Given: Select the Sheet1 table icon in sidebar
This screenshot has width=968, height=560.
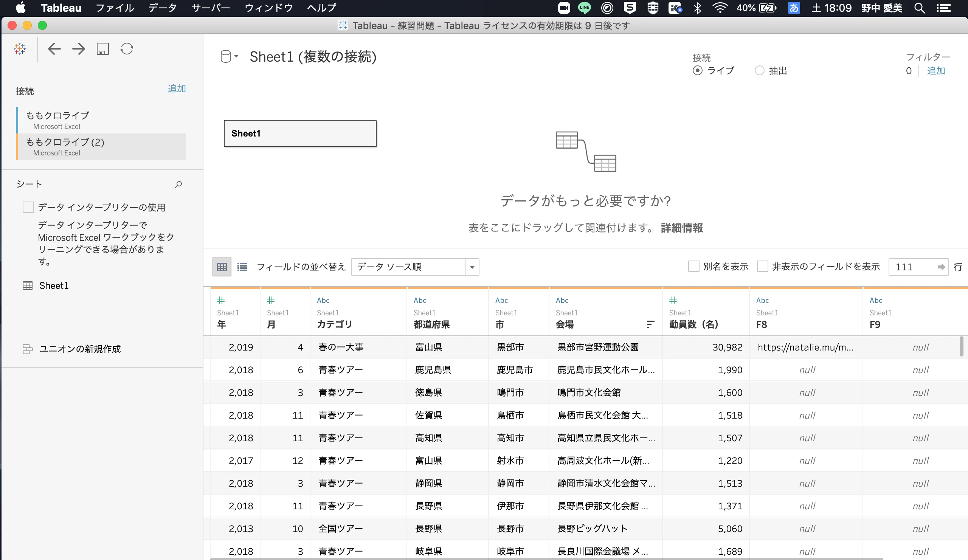Looking at the screenshot, I should click(x=27, y=285).
